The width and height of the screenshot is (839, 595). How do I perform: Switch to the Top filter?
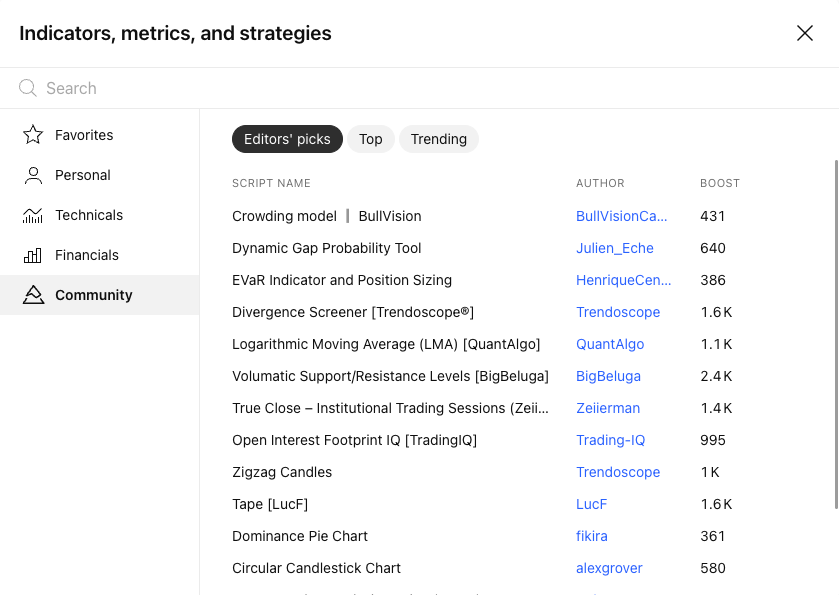371,139
